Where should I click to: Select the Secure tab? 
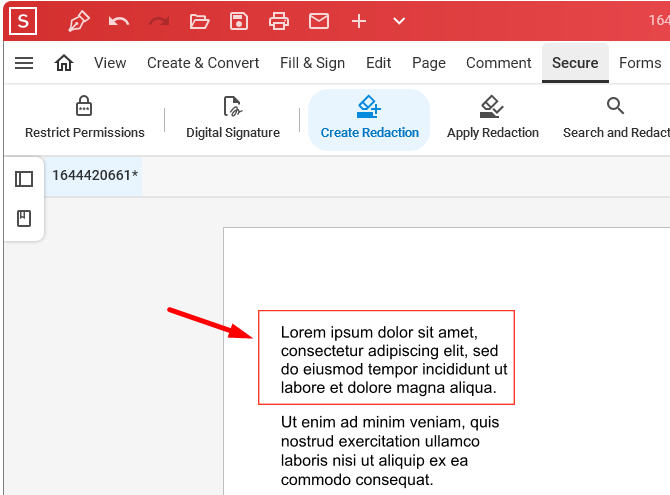575,63
